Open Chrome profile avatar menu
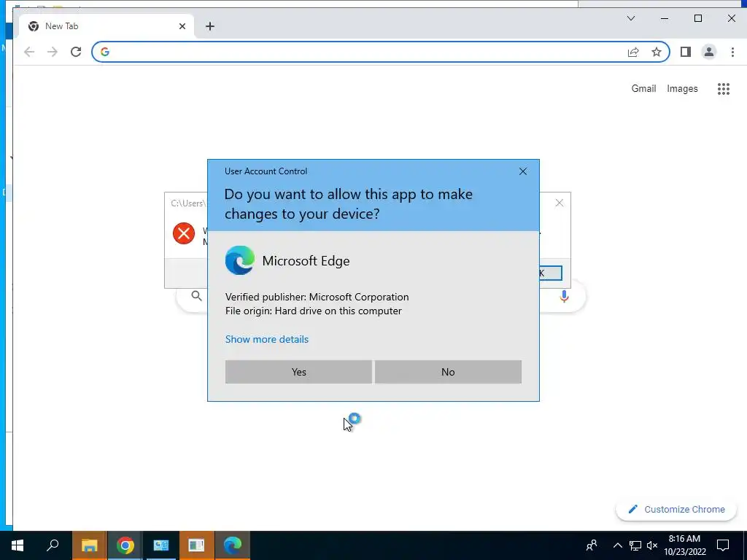 (x=709, y=52)
